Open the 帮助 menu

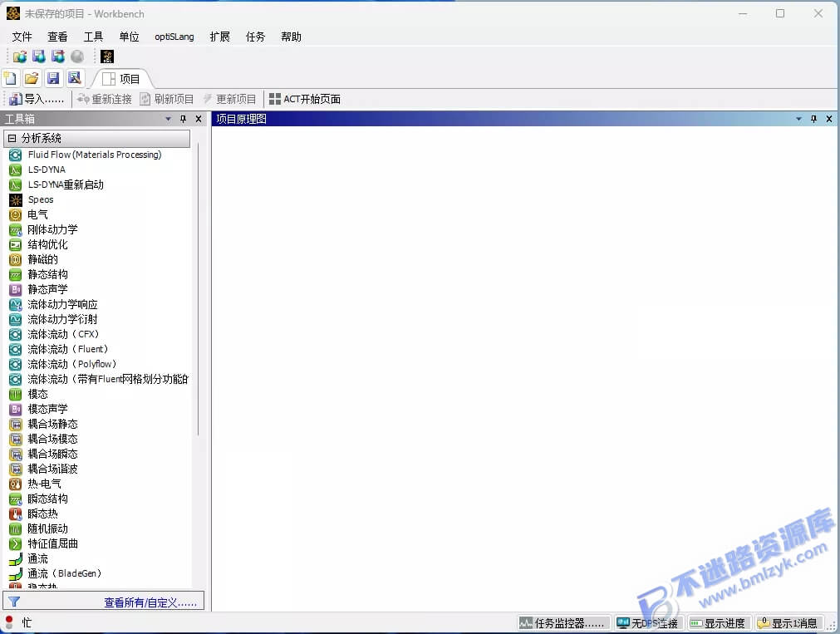coord(291,37)
